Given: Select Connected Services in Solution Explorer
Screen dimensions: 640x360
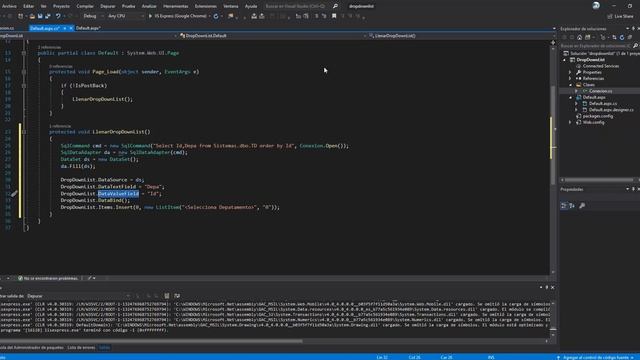Looking at the screenshot, I should (600, 66).
